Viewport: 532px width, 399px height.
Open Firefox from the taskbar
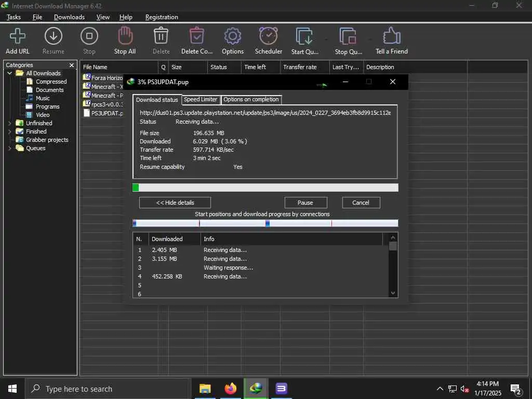coord(231,389)
